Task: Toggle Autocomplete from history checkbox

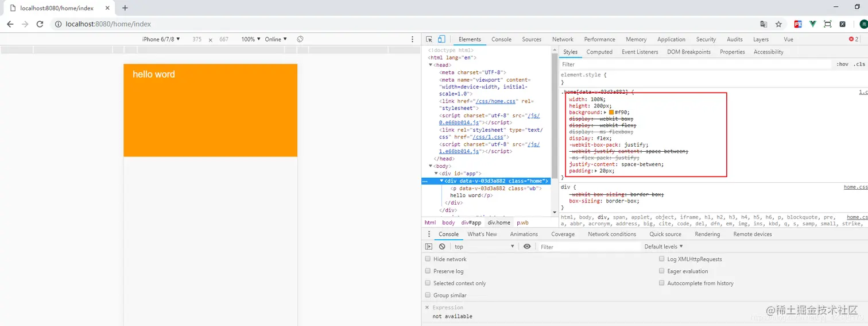Action: (x=661, y=283)
